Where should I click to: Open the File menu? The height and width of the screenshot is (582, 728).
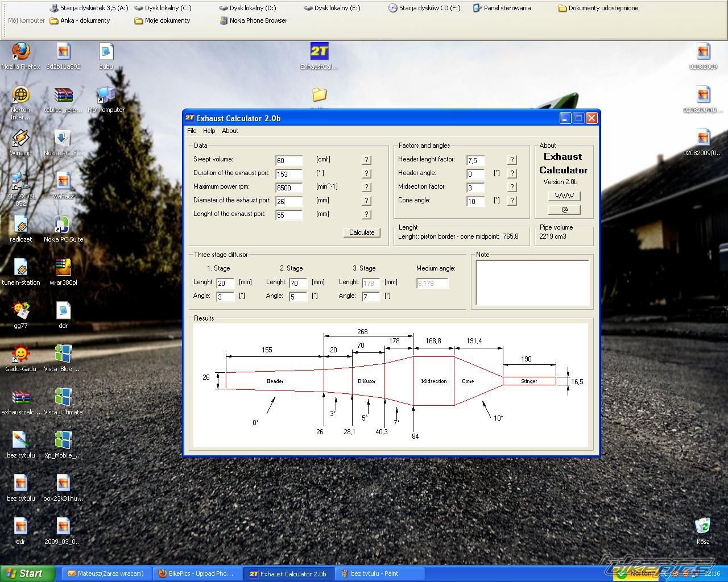click(x=192, y=131)
